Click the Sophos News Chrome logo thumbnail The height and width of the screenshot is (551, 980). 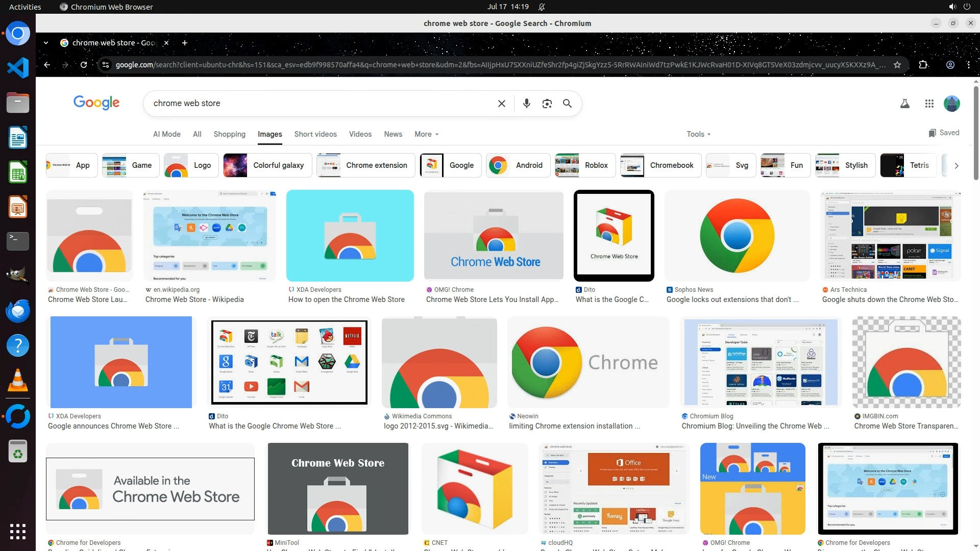(737, 236)
